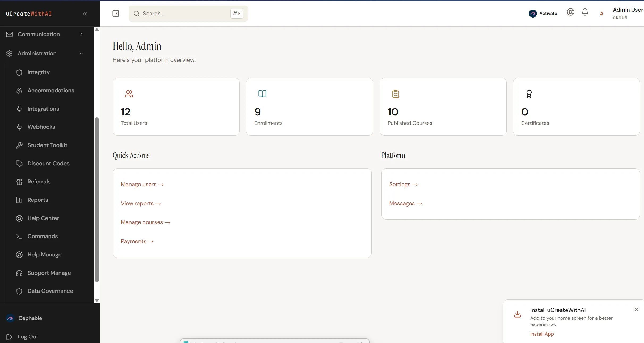Collapse the sidebar with the double-chevron

click(85, 14)
